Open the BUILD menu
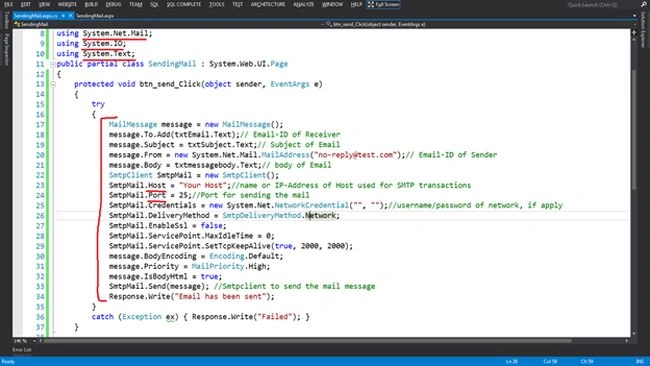The image size is (650, 366). tap(91, 4)
